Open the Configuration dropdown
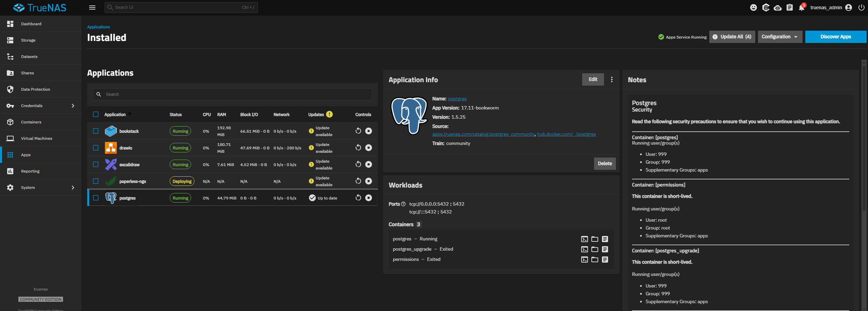Screen dimensions: 868x311 [x=780, y=37]
